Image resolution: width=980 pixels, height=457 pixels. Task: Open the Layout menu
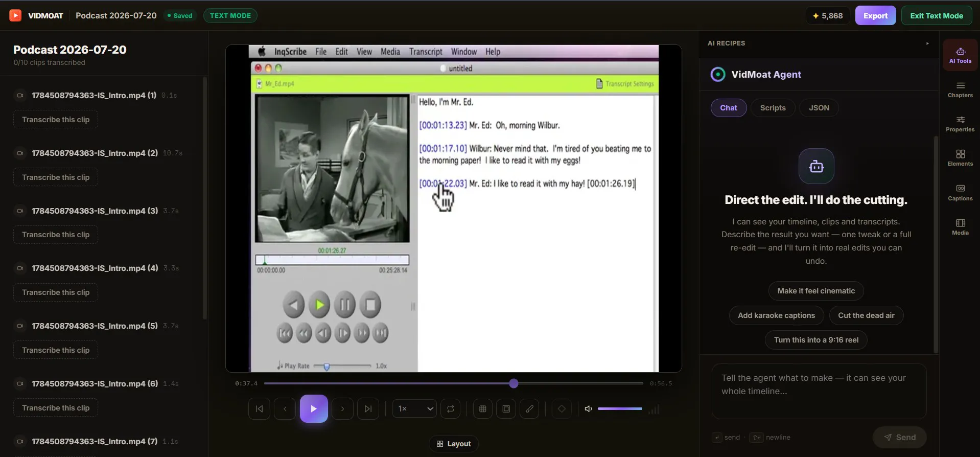[x=454, y=444]
